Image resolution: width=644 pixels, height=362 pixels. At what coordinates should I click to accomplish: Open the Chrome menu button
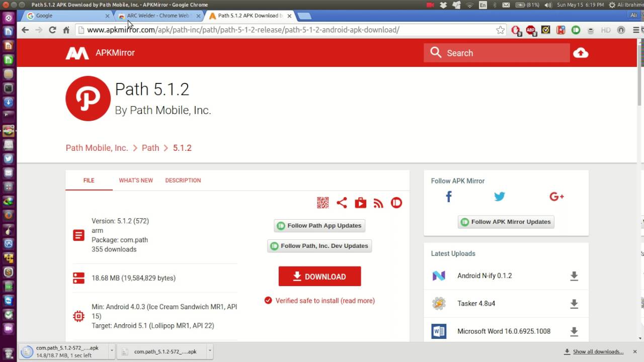[635, 30]
